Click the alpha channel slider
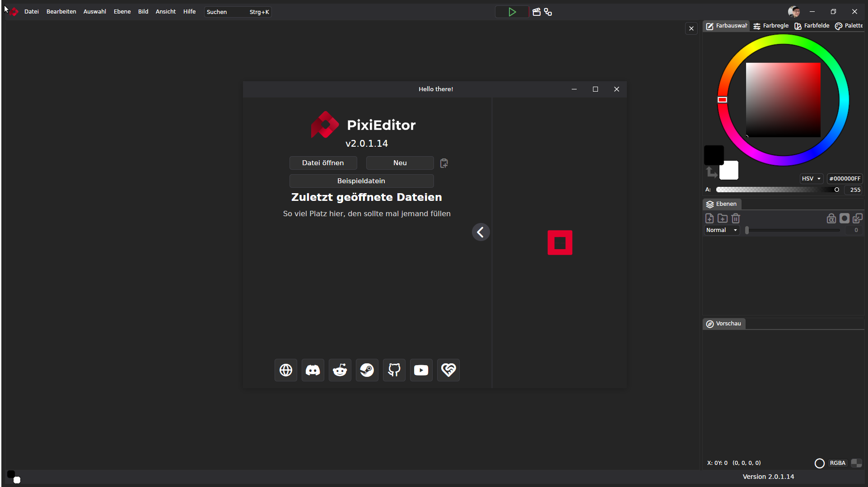This screenshot has width=868, height=487. click(x=777, y=190)
